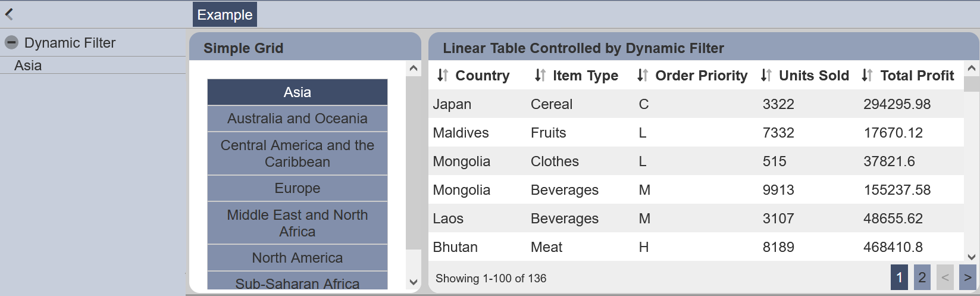Click the back chevron icon top left
The image size is (980, 296).
[x=9, y=14]
